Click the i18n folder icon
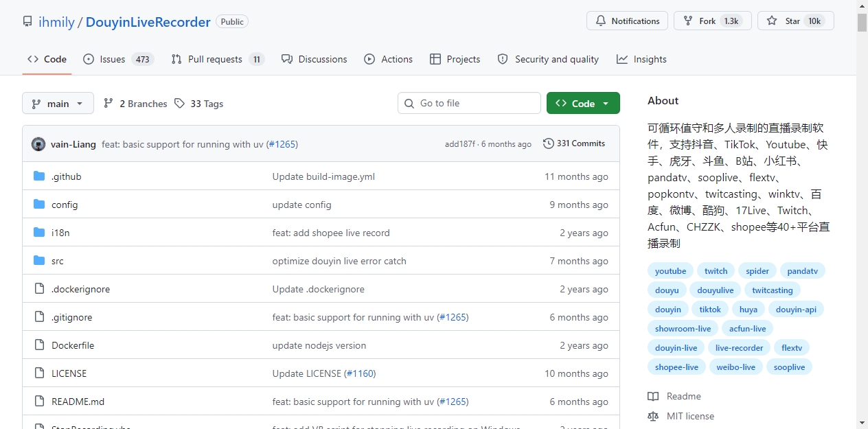868x429 pixels. pos(39,233)
